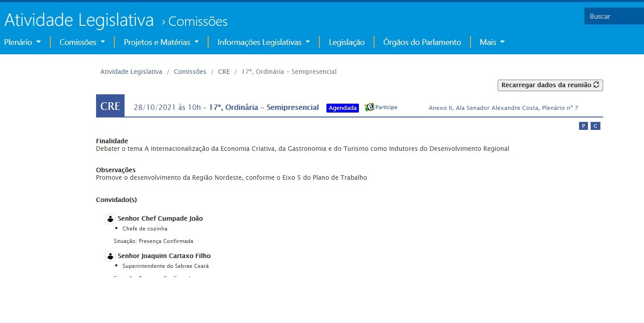This screenshot has height=323, width=644.
Task: Open Informações Legislativas dropdown
Action: (264, 42)
